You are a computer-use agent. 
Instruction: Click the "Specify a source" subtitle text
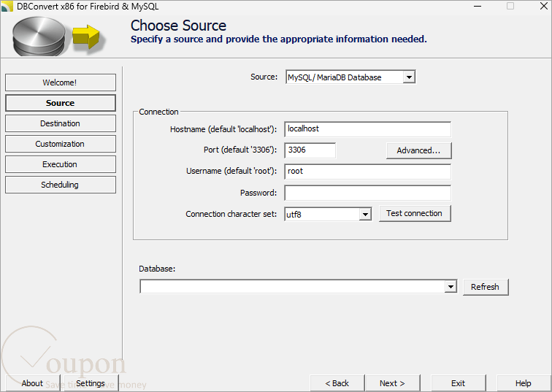tap(278, 39)
